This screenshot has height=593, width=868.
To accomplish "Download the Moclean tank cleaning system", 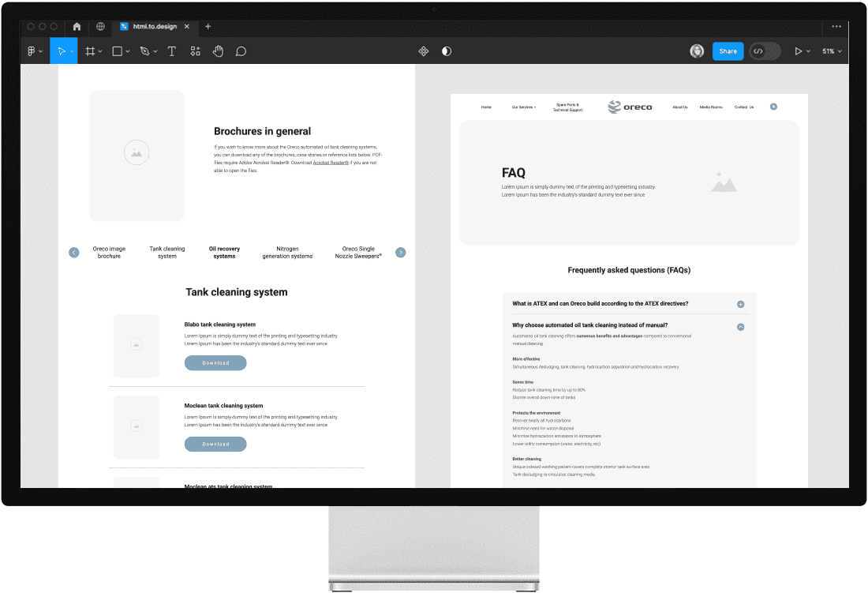I will tap(215, 444).
